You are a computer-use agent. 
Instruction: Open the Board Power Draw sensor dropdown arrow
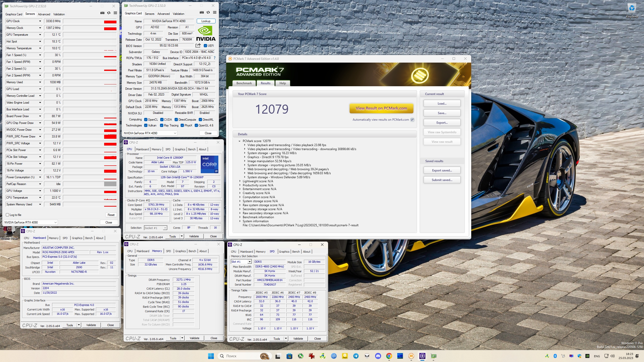click(x=40, y=116)
